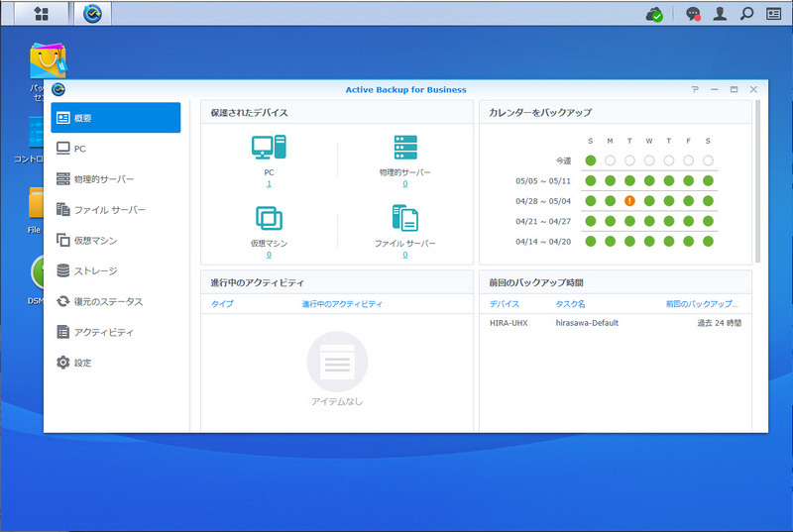Image resolution: width=793 pixels, height=532 pixels.
Task: Sort by 前回のバックアップ column header
Action: pos(702,303)
